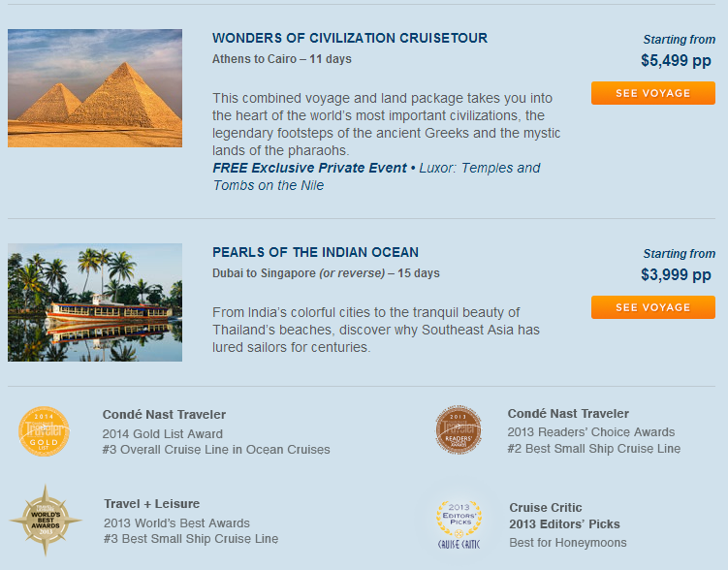Click the Travel + Leisure World's Best Awards compass badge
Image resolution: width=728 pixels, height=570 pixels.
click(46, 521)
